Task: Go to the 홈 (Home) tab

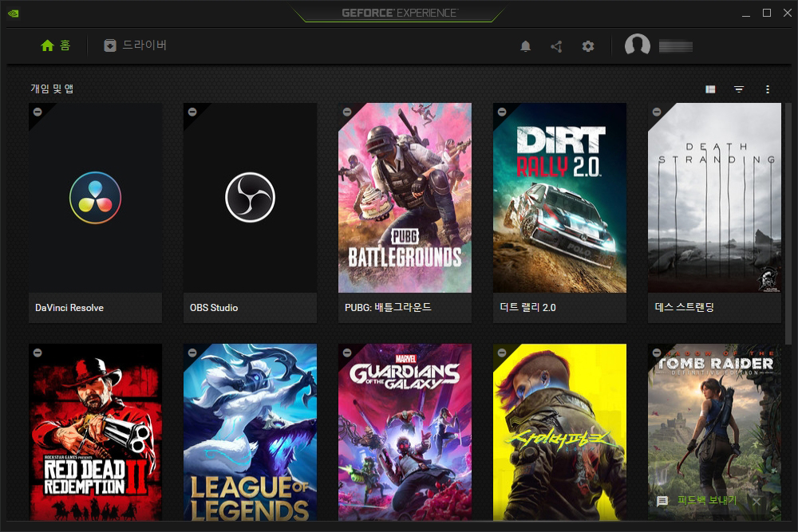Action: (x=56, y=45)
